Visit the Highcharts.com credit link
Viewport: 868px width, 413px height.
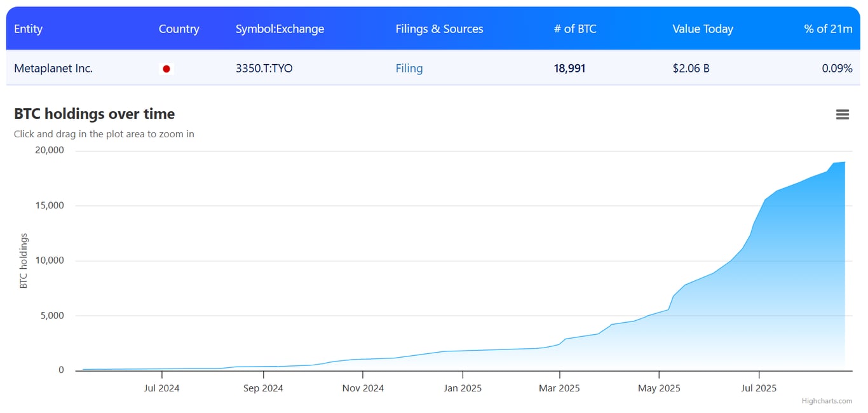(827, 400)
